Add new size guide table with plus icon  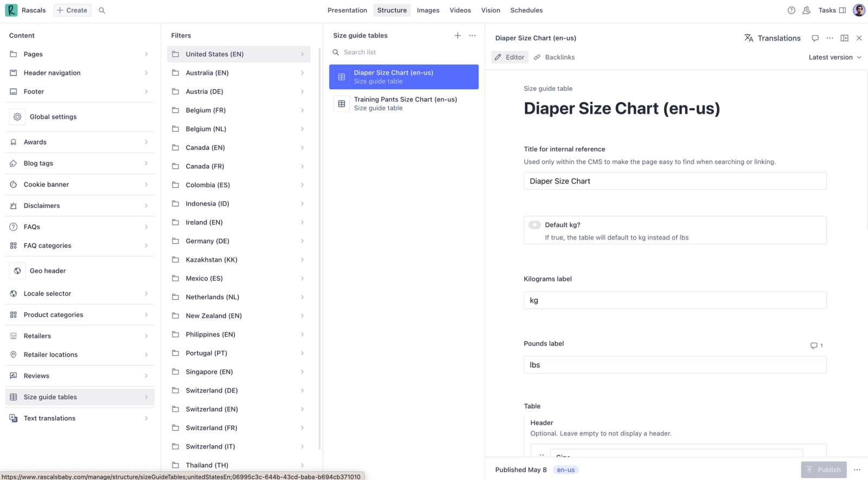point(458,35)
